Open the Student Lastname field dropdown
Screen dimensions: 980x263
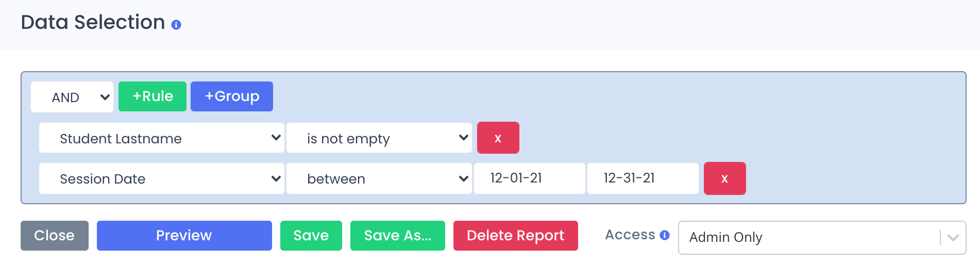click(x=162, y=138)
